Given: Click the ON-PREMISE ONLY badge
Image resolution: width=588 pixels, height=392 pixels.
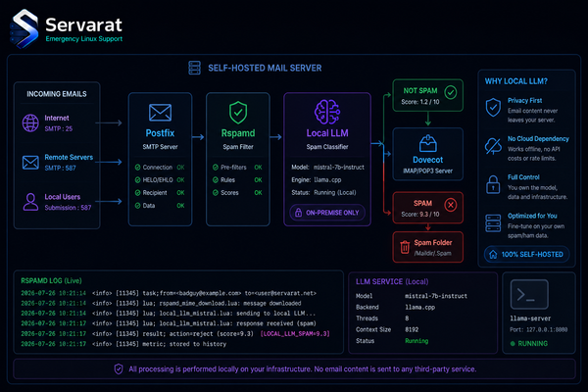Looking at the screenshot, I should [327, 213].
